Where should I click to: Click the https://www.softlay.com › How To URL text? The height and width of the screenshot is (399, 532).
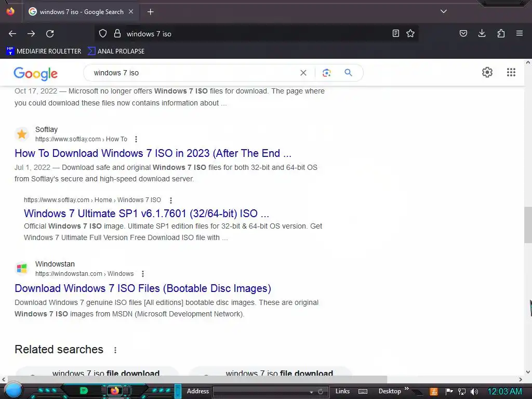(x=81, y=139)
